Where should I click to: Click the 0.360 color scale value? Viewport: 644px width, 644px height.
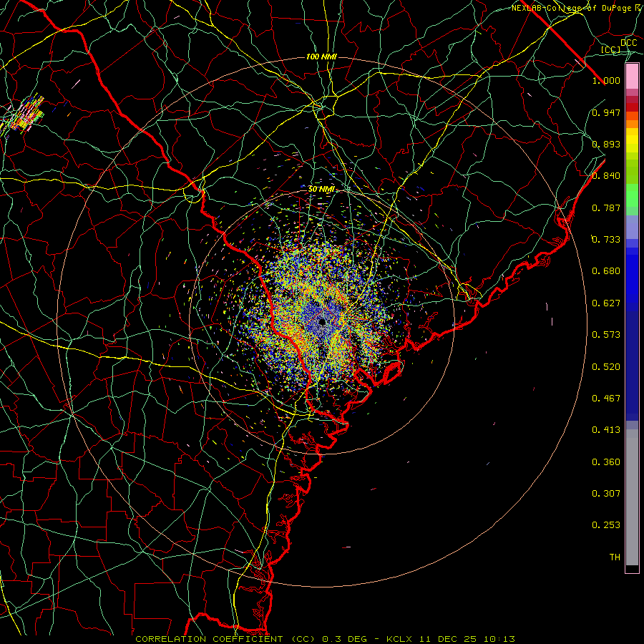coord(606,462)
